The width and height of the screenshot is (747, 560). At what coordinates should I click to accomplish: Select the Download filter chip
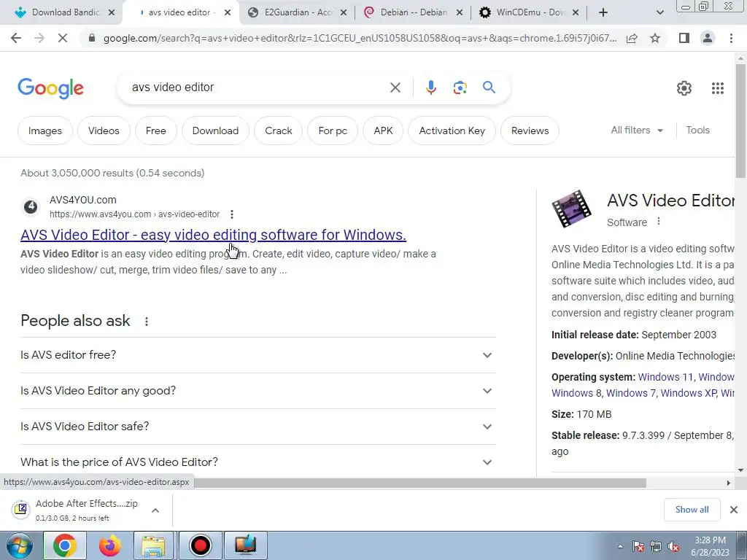tap(215, 131)
